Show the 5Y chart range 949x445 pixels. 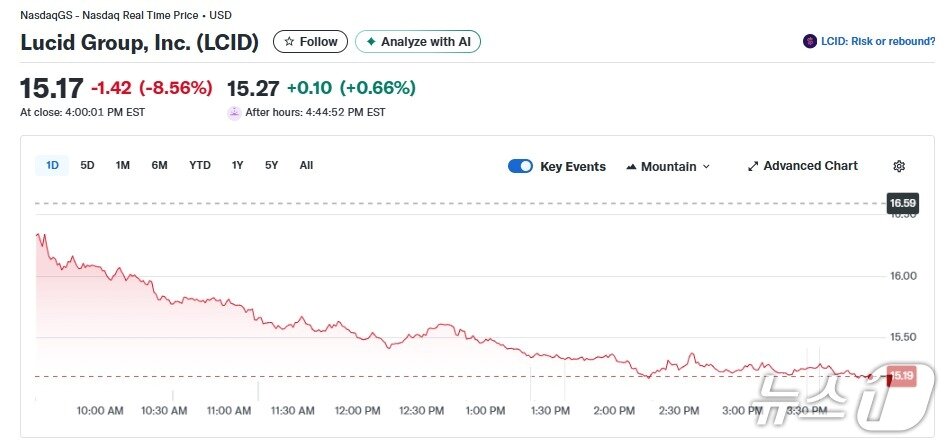click(x=271, y=165)
